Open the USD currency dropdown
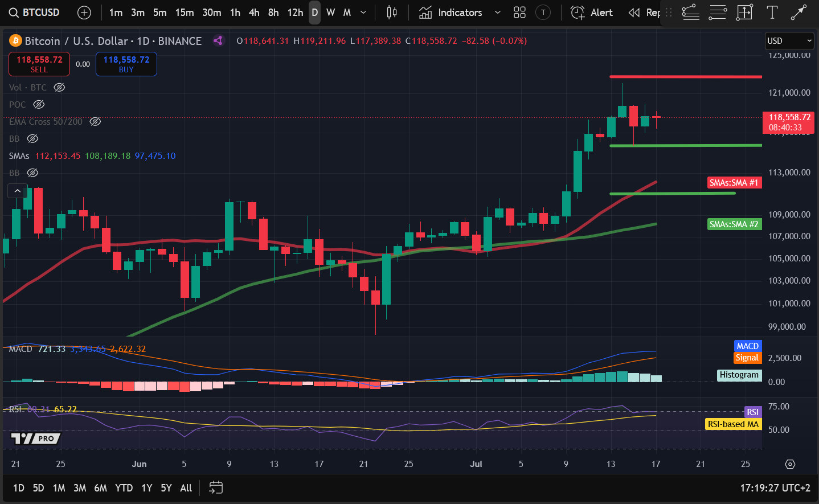 (x=789, y=40)
